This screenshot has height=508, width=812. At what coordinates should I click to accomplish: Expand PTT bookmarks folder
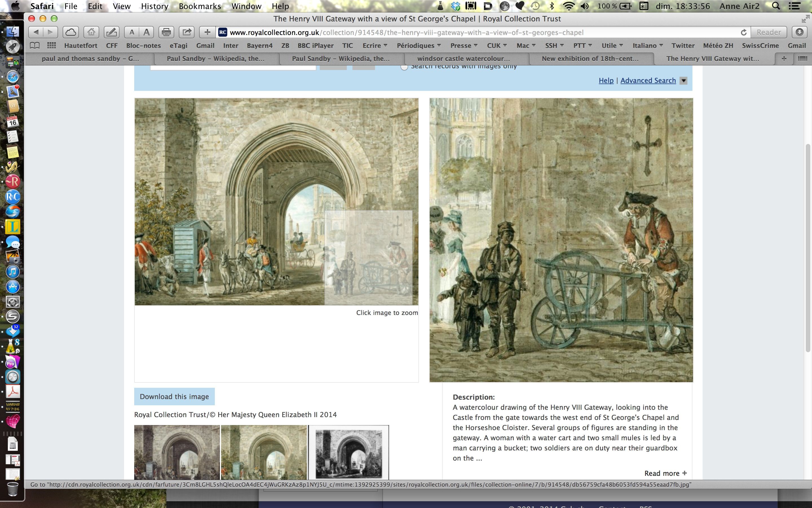point(582,45)
